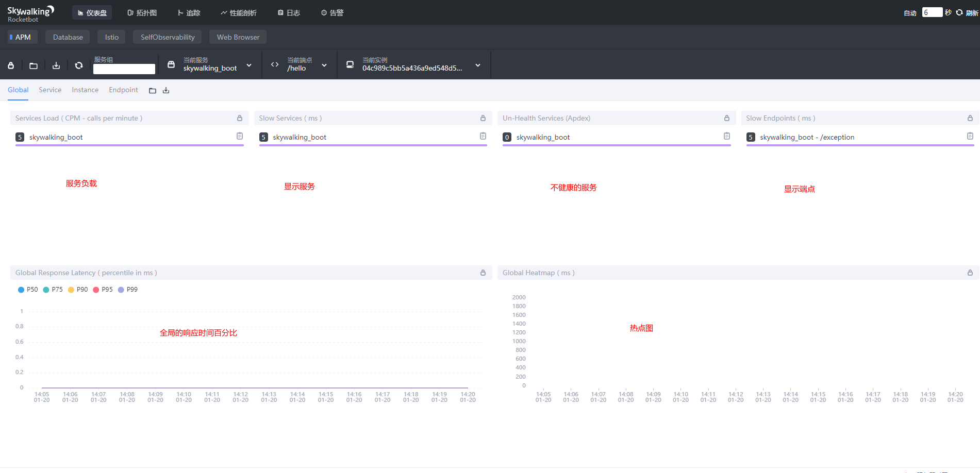Click the 当前服务 service icon
The width and height of the screenshot is (980, 473).
click(x=171, y=64)
